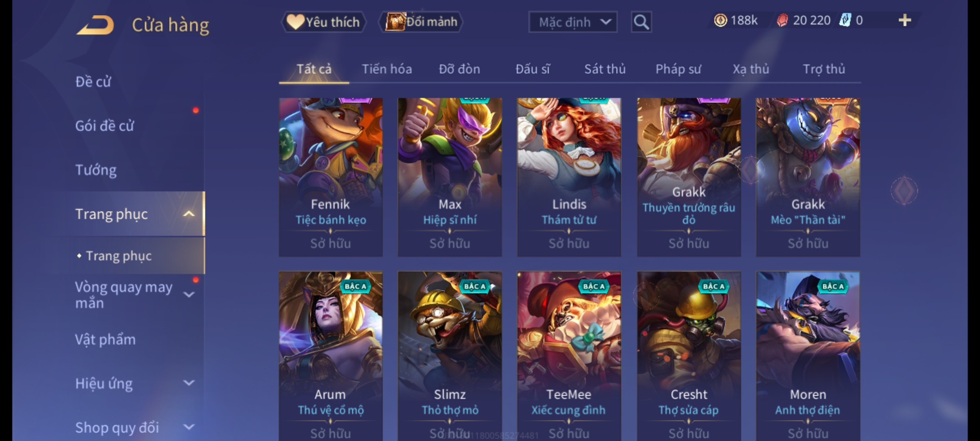Screen dimensions: 980x441
Task: Select Arum Thú vệ cổ mộ skin
Action: pos(331,356)
